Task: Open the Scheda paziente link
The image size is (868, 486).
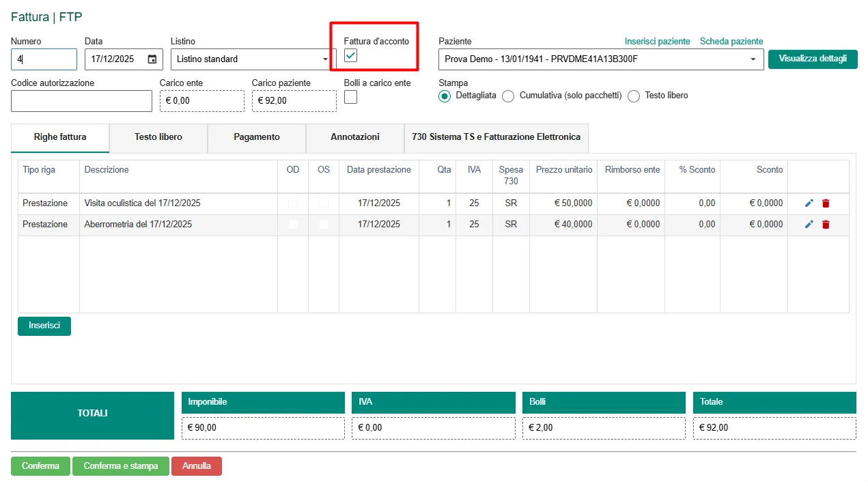Action: [731, 42]
